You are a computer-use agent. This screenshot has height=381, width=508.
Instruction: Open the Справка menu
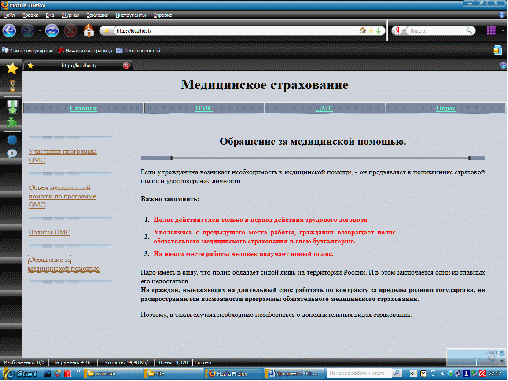163,15
